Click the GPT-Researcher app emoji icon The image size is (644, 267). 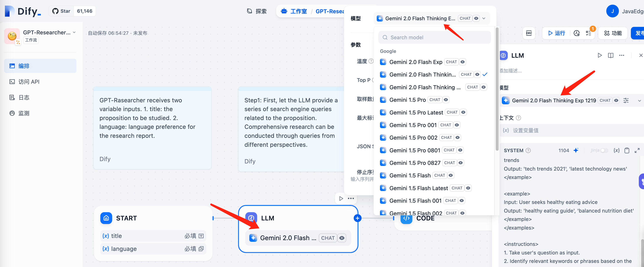12,36
